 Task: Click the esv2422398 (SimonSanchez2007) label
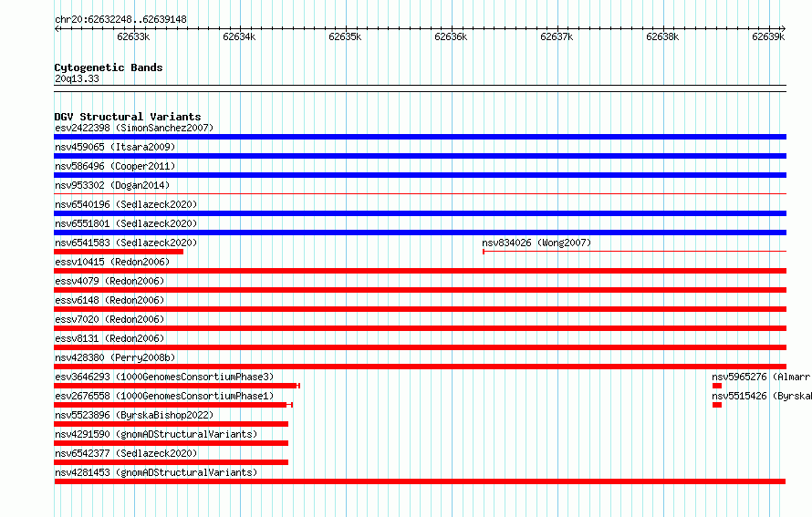coord(134,128)
